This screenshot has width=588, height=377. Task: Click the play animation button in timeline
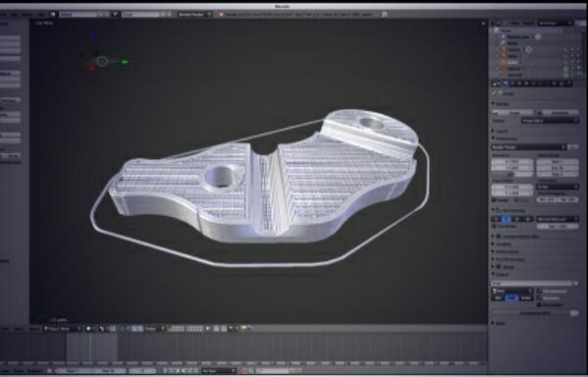click(184, 371)
